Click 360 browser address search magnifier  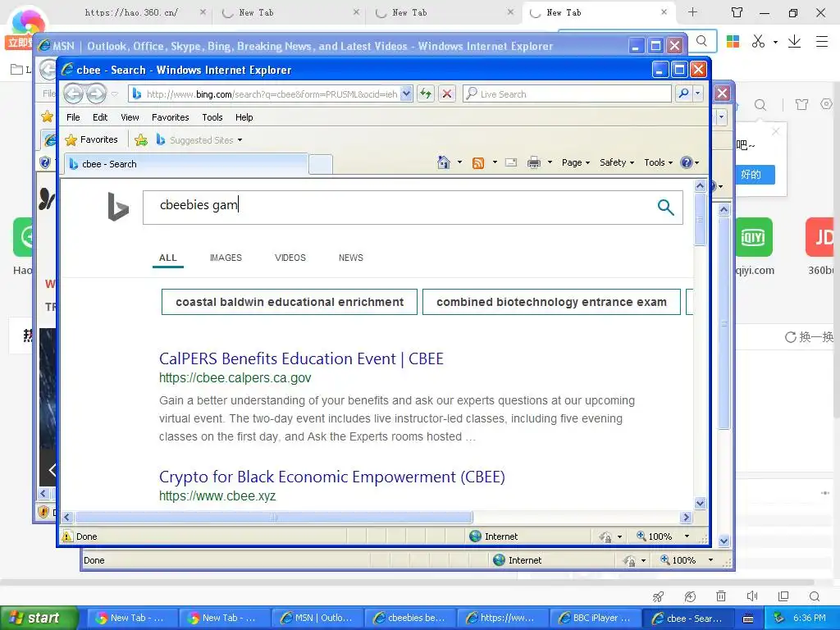(702, 41)
